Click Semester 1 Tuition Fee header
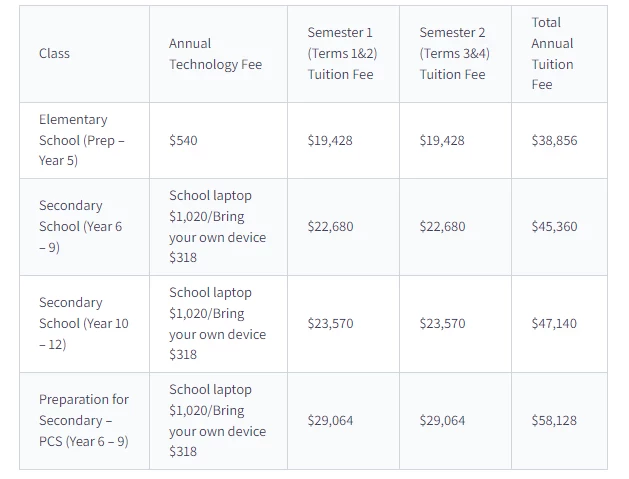 point(342,53)
